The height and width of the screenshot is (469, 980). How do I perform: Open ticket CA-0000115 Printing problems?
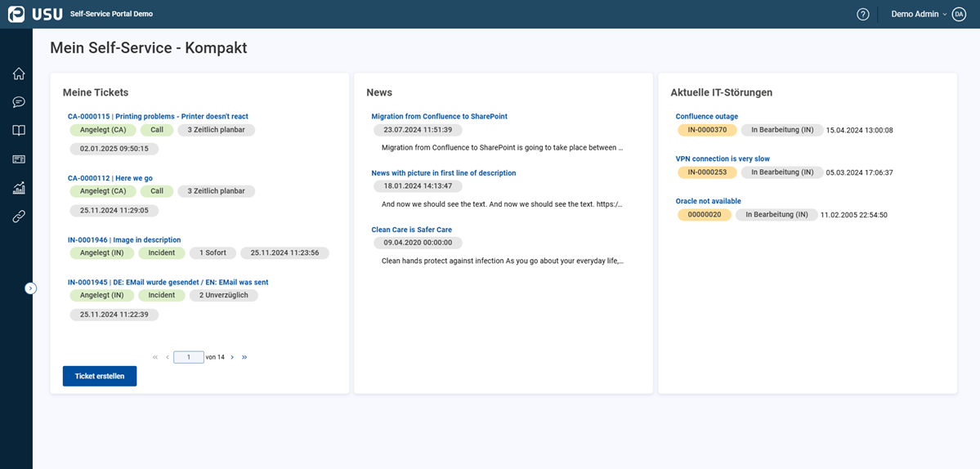pyautogui.click(x=158, y=116)
